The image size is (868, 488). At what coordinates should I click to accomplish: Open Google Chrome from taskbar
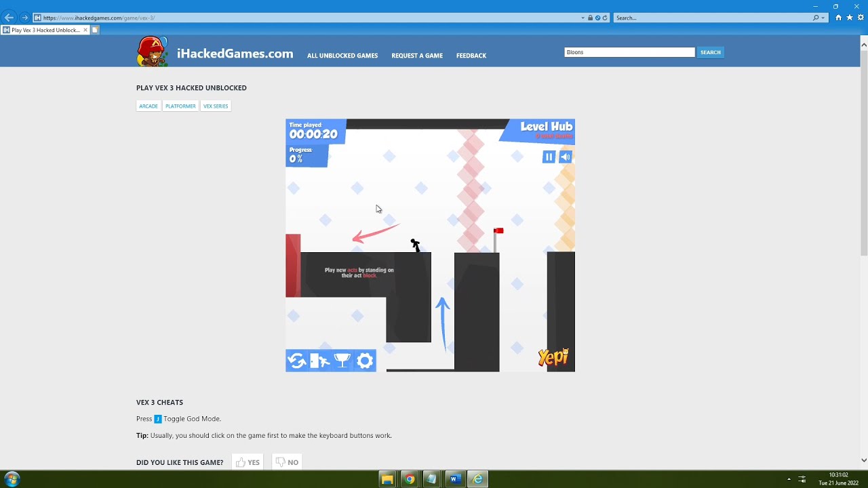(409, 479)
